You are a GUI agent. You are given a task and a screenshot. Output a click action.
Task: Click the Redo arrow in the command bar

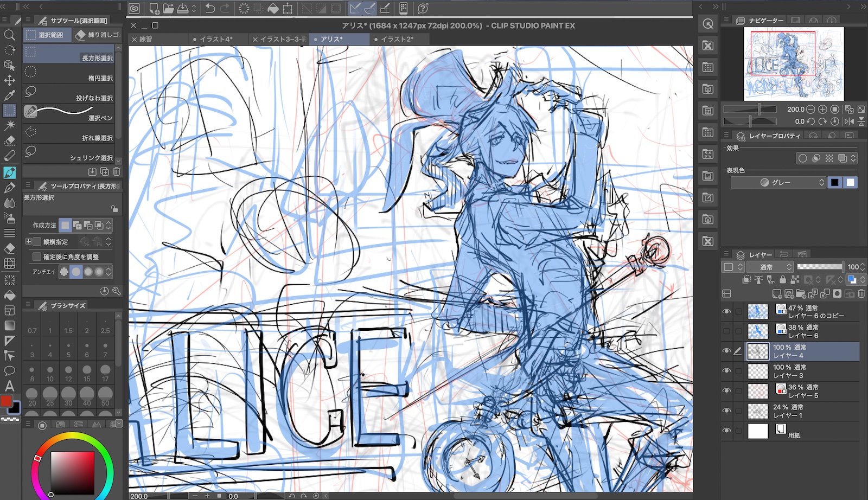(x=225, y=8)
